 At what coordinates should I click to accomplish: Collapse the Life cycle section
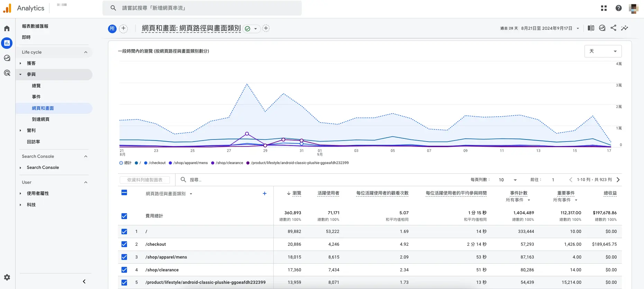coord(86,52)
